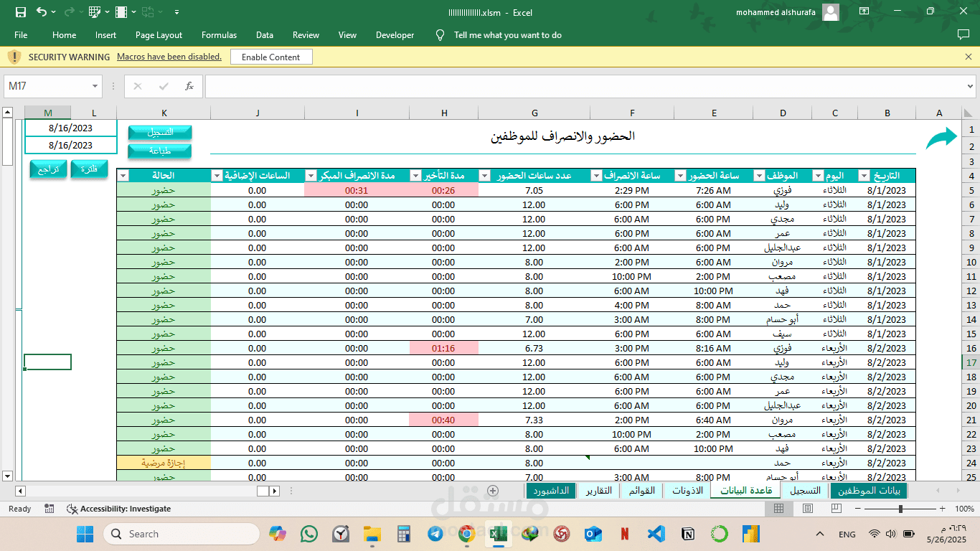Click the teal curved arrow shape
The width and height of the screenshot is (980, 551).
point(942,138)
